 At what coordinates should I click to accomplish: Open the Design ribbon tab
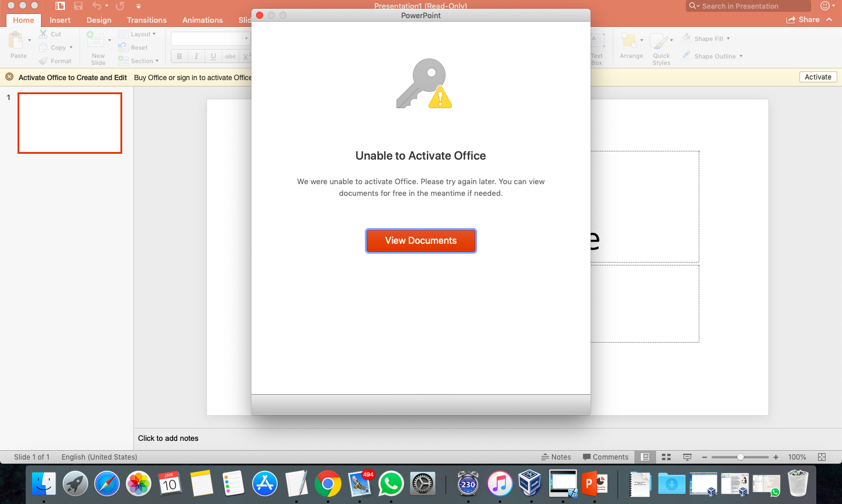99,20
